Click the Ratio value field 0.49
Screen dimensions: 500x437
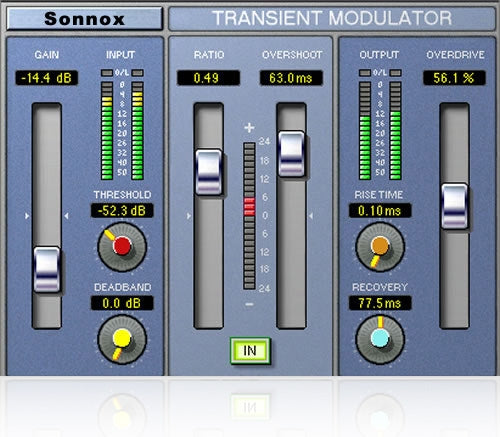tap(208, 78)
